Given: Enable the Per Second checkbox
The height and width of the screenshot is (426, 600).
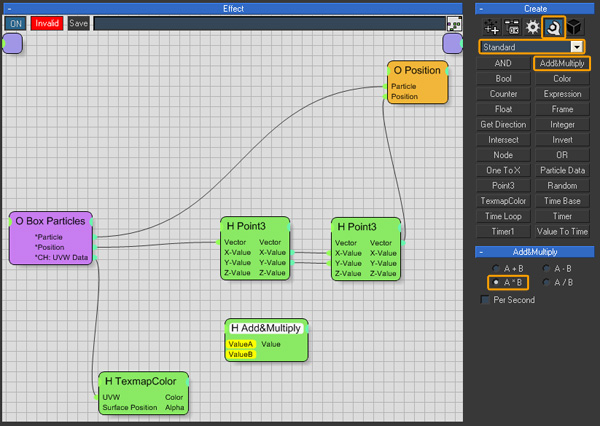Looking at the screenshot, I should point(485,300).
